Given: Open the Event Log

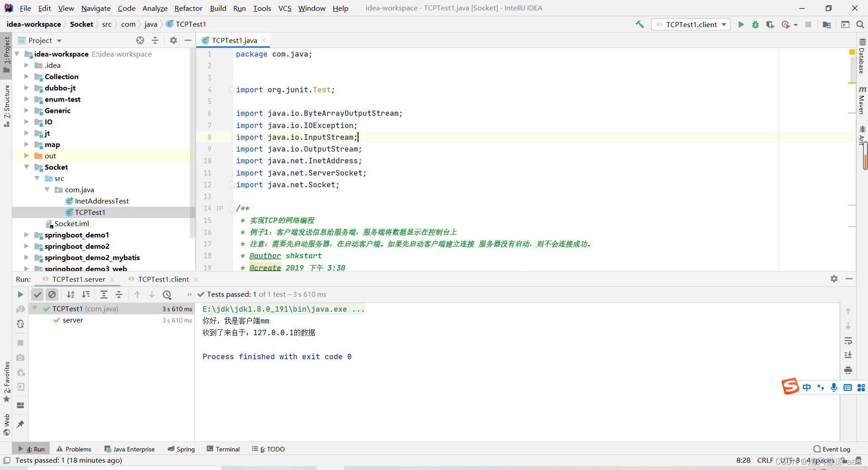Looking at the screenshot, I should [832, 449].
